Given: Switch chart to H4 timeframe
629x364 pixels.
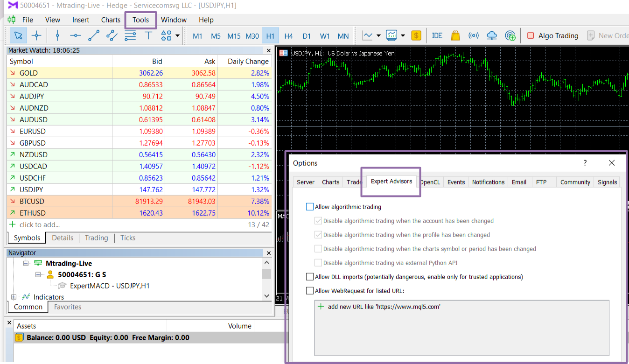Looking at the screenshot, I should 288,36.
